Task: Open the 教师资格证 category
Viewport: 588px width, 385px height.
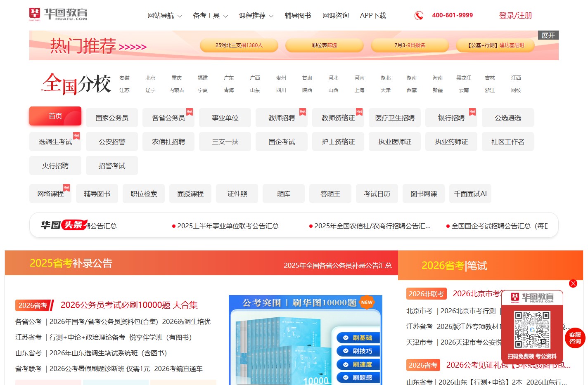Action: (338, 118)
